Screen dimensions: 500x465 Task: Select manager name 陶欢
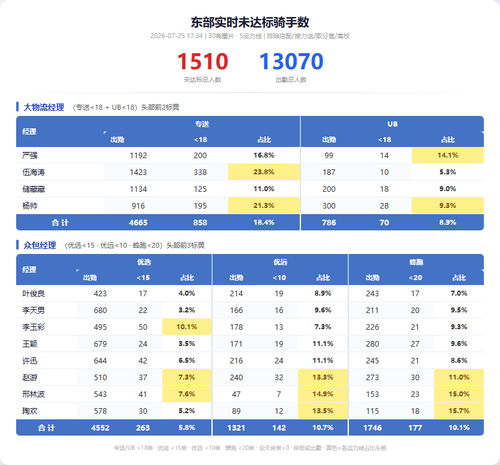pos(30,411)
